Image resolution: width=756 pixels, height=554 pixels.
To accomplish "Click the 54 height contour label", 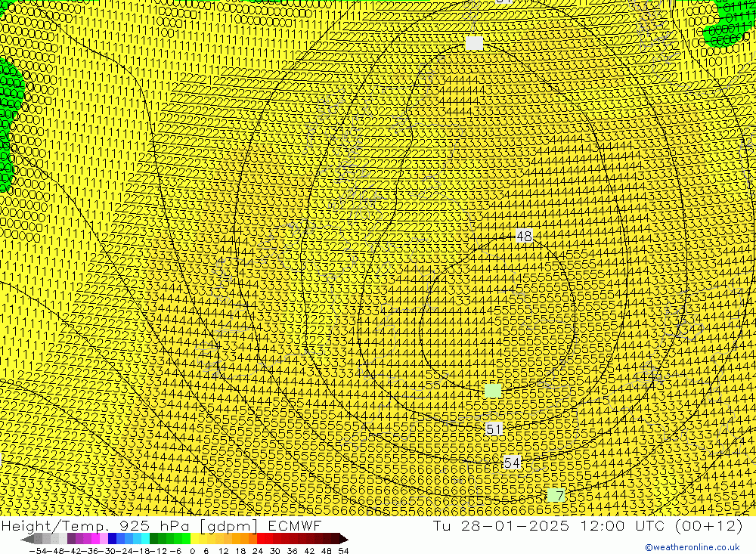I will tap(512, 463).
